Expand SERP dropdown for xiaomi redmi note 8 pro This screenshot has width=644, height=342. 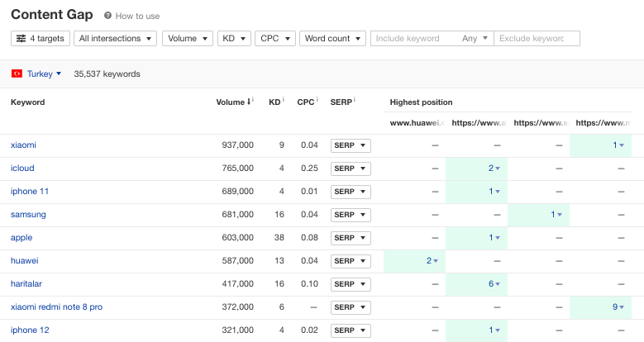coord(351,307)
